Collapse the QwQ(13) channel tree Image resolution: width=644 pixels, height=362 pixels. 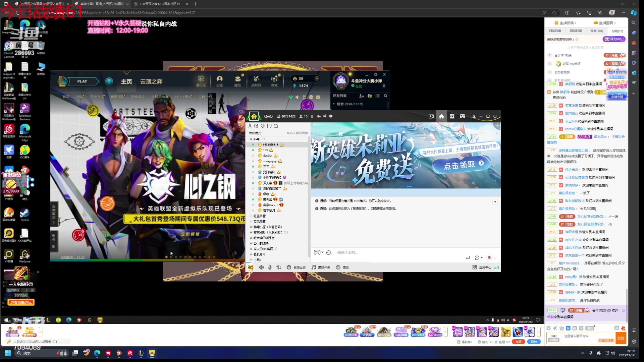coord(251,139)
